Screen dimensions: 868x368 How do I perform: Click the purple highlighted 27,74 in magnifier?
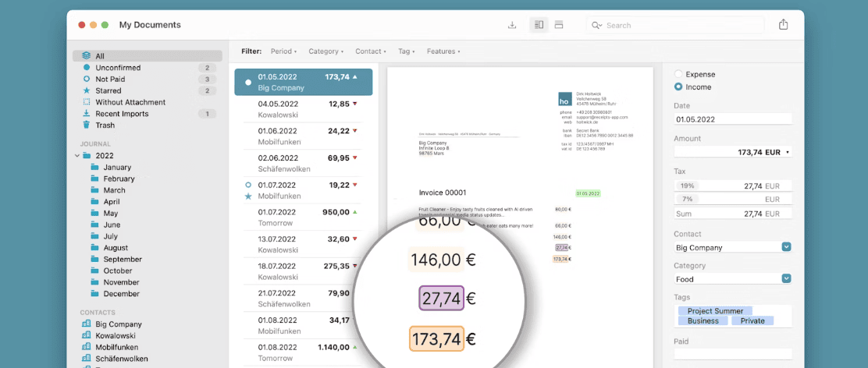[x=441, y=299]
